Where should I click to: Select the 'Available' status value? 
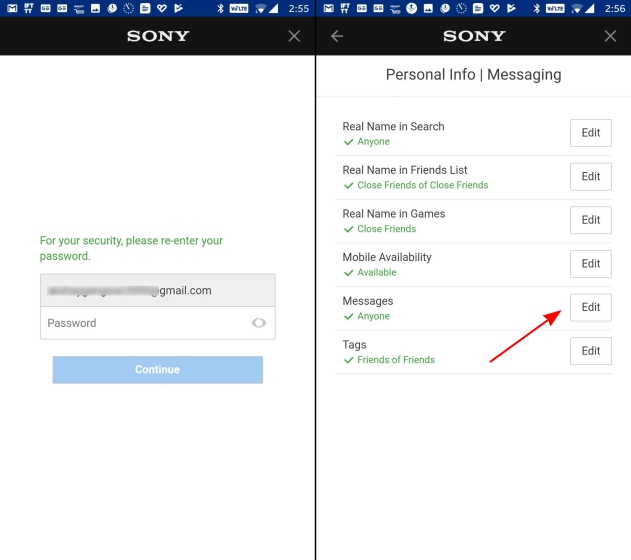(377, 272)
